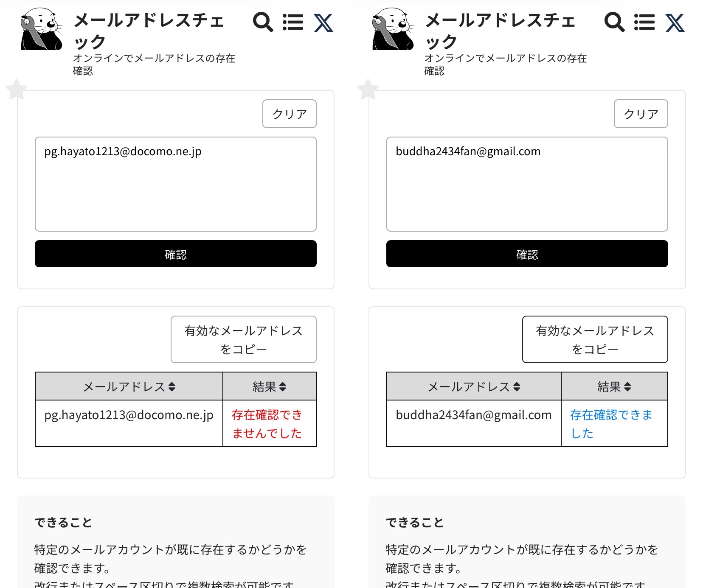703x588 pixels.
Task: Open the X (Twitter) icon in left header
Action: [323, 23]
